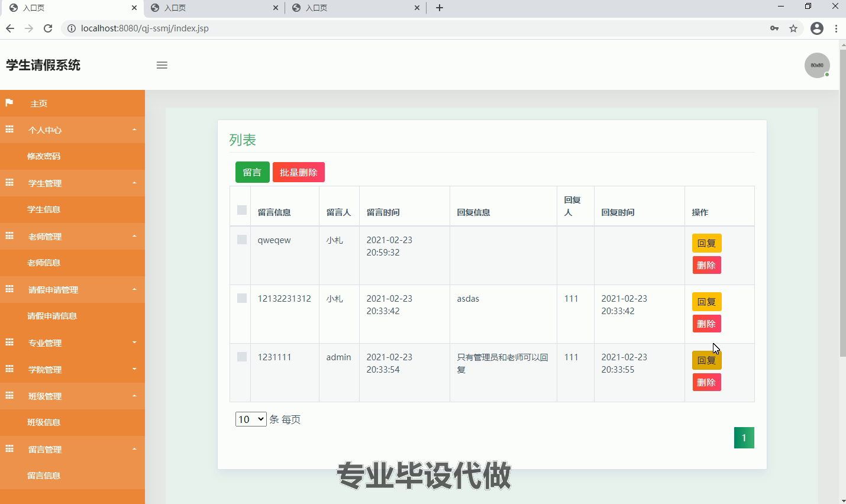
Task: Click 回复 for the 1231111 message
Action: click(x=707, y=360)
